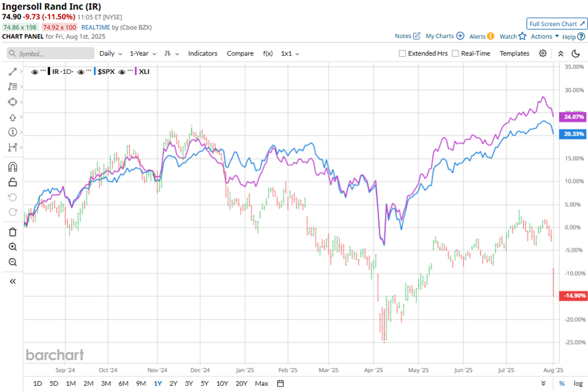Select the 1Y time range
This screenshot has width=588, height=392.
(x=158, y=383)
